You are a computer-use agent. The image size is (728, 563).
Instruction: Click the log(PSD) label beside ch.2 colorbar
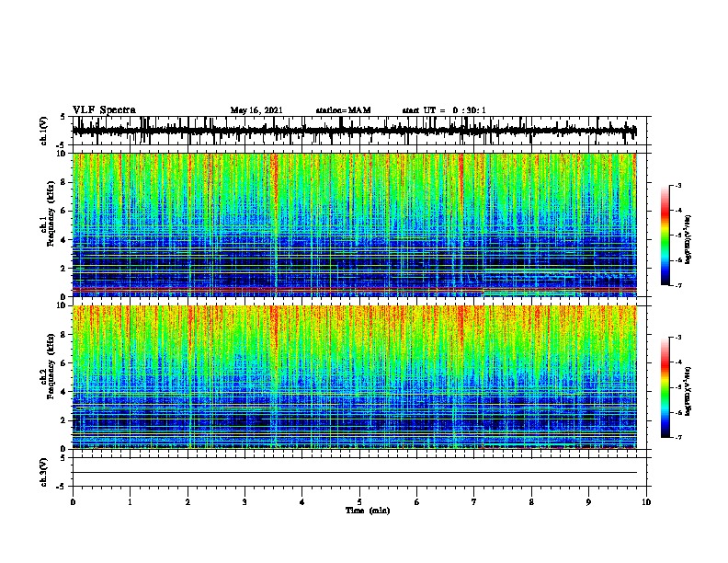pyautogui.click(x=688, y=392)
